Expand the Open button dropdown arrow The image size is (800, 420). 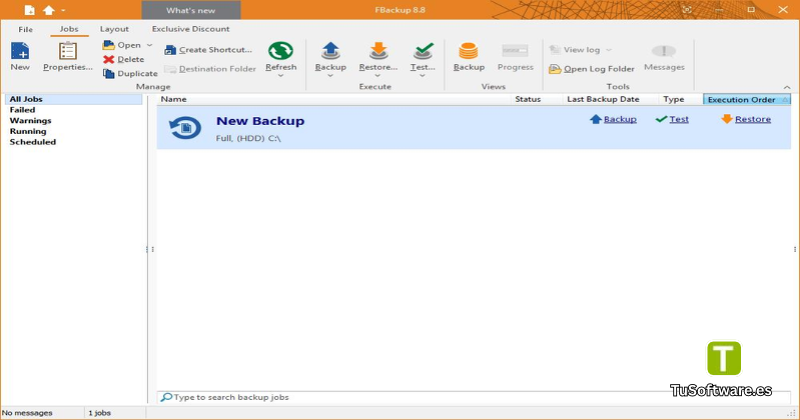point(149,45)
